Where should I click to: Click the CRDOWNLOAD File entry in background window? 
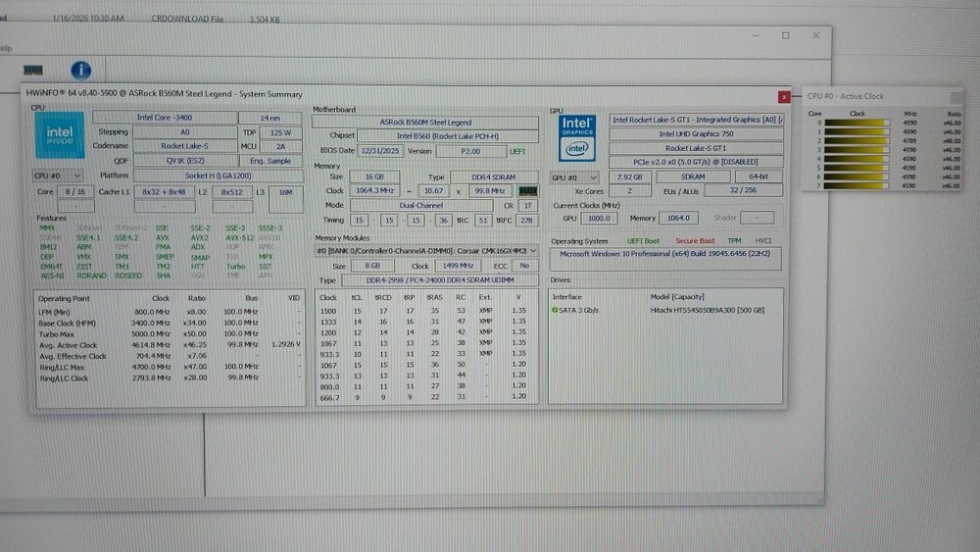point(187,19)
